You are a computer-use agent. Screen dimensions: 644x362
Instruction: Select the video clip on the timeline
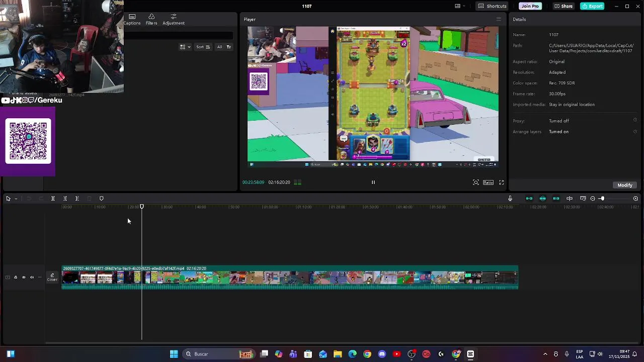point(290,277)
